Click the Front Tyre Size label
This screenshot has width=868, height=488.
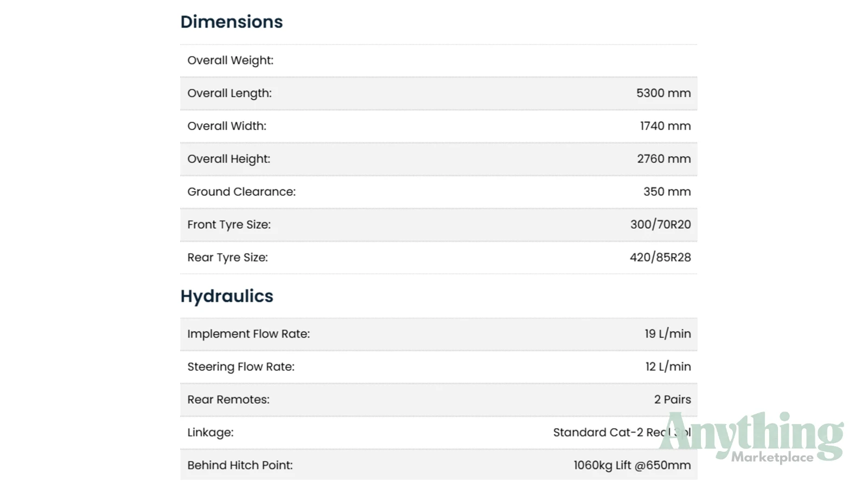[229, 224]
